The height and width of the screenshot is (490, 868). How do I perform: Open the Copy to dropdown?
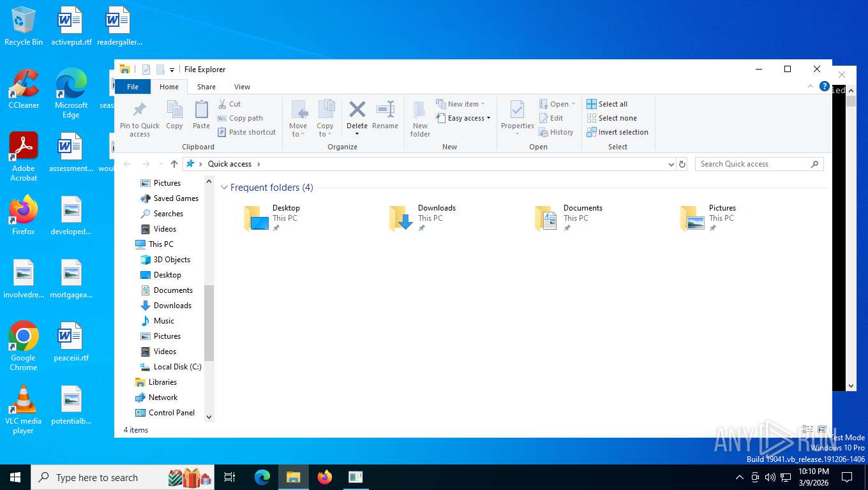click(325, 119)
